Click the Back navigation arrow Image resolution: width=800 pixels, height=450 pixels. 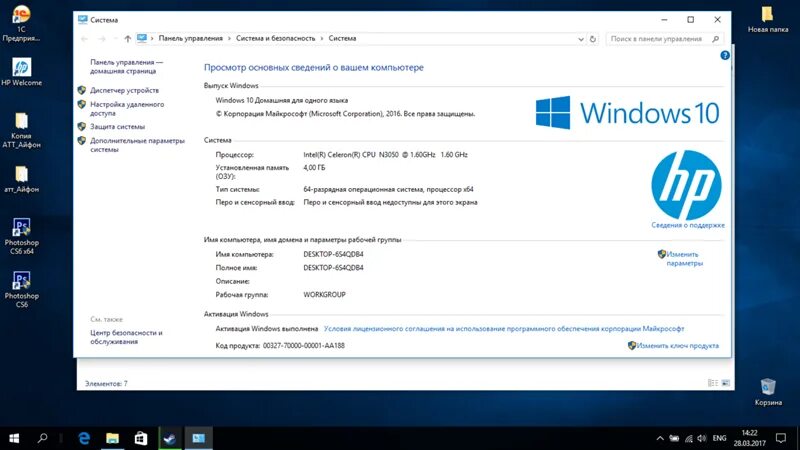coord(85,39)
